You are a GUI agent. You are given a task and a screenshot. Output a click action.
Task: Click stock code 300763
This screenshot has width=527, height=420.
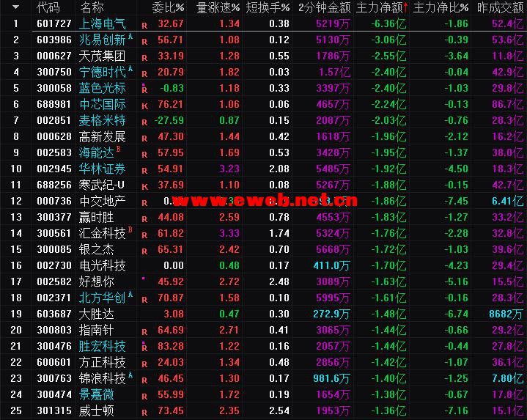54,378
